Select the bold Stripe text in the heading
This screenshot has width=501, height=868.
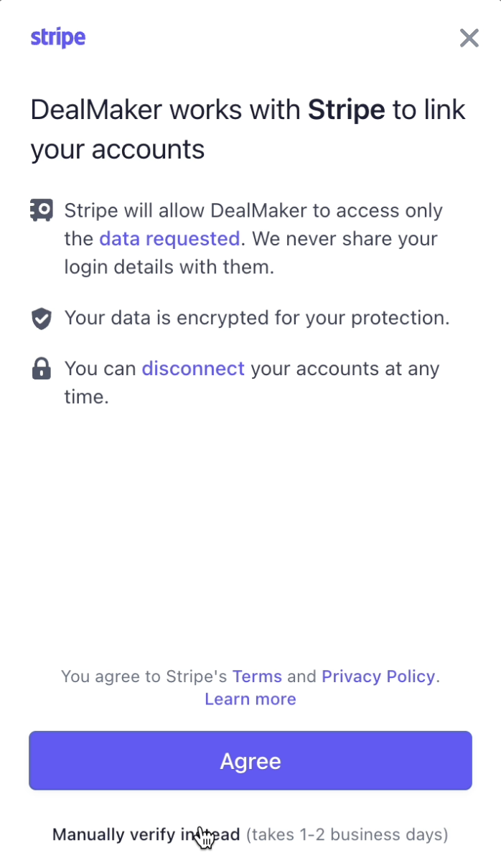347,109
